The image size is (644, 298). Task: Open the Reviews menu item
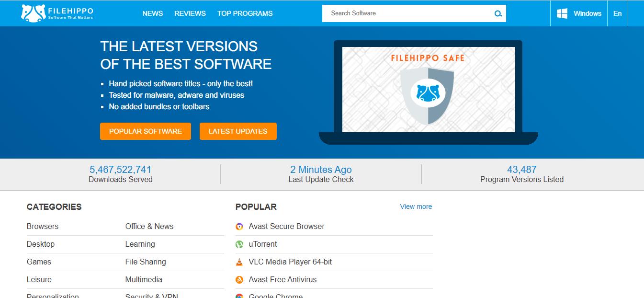click(190, 13)
